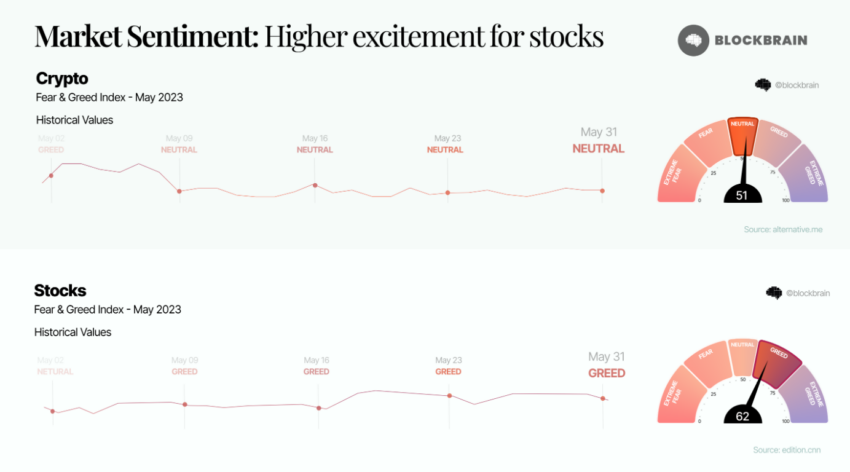Click the Stocks section heading

tap(60, 290)
